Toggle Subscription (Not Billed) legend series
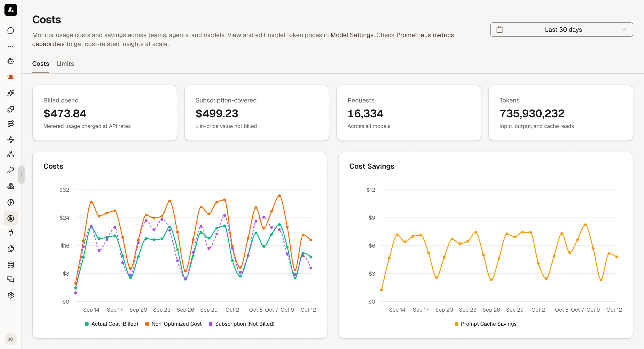The image size is (644, 349). click(241, 324)
